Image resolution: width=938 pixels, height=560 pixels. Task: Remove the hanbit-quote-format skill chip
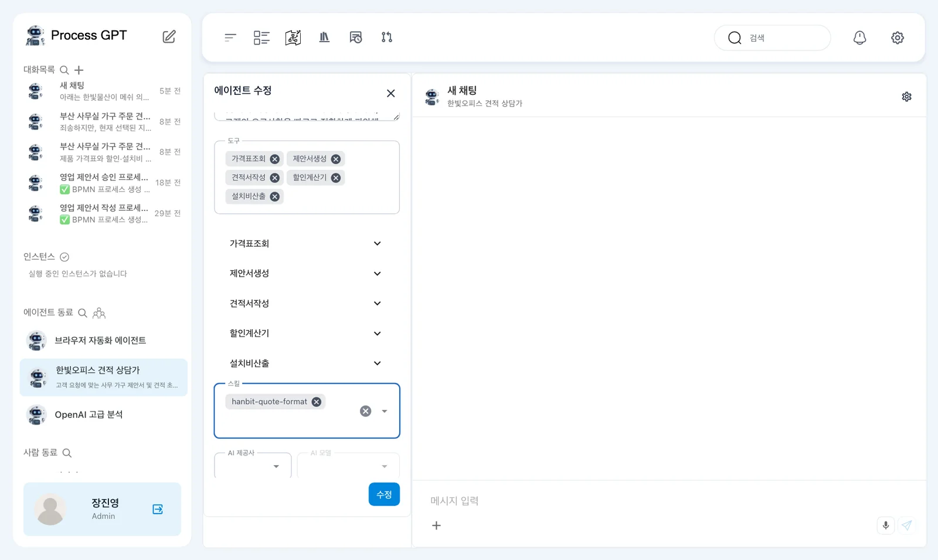[x=317, y=402]
